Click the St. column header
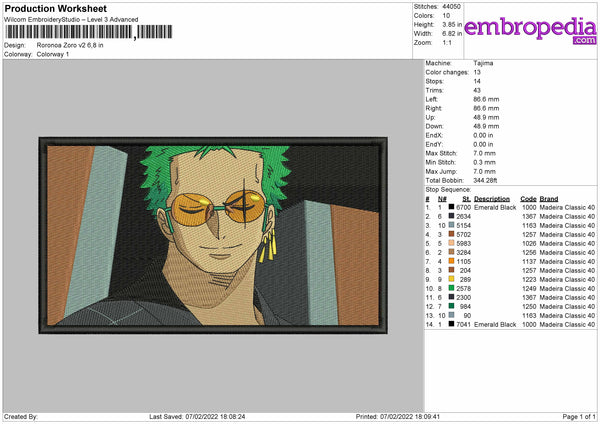600x424 pixels. point(466,199)
